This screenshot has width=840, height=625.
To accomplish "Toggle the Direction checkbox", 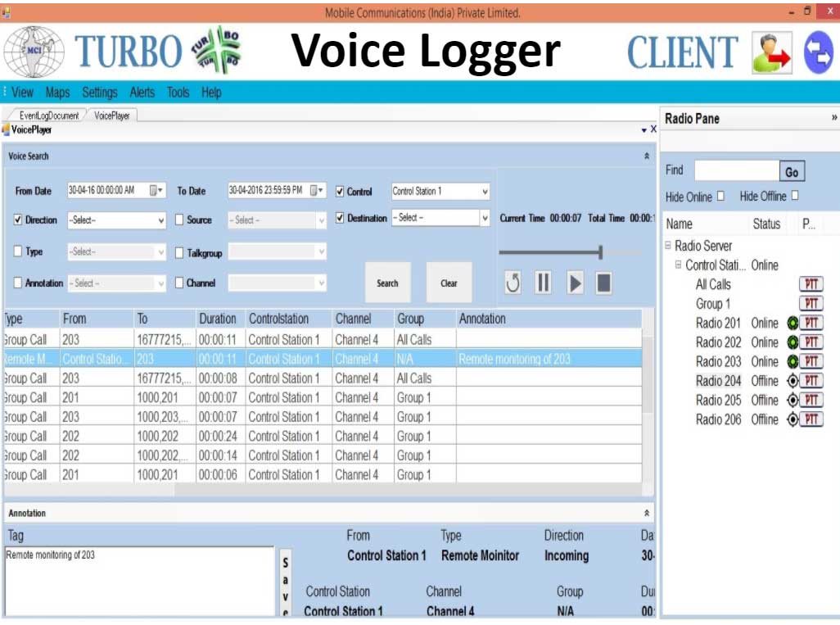I will click(x=18, y=220).
